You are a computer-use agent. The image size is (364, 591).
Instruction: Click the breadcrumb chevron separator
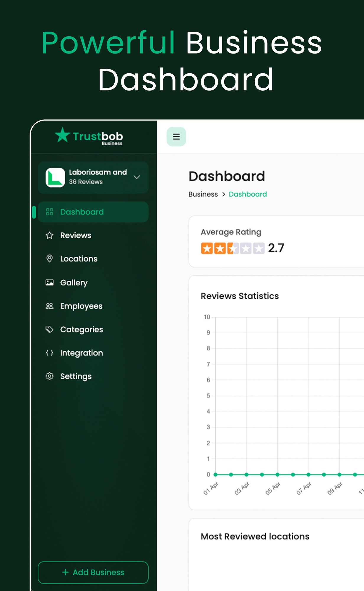[224, 194]
